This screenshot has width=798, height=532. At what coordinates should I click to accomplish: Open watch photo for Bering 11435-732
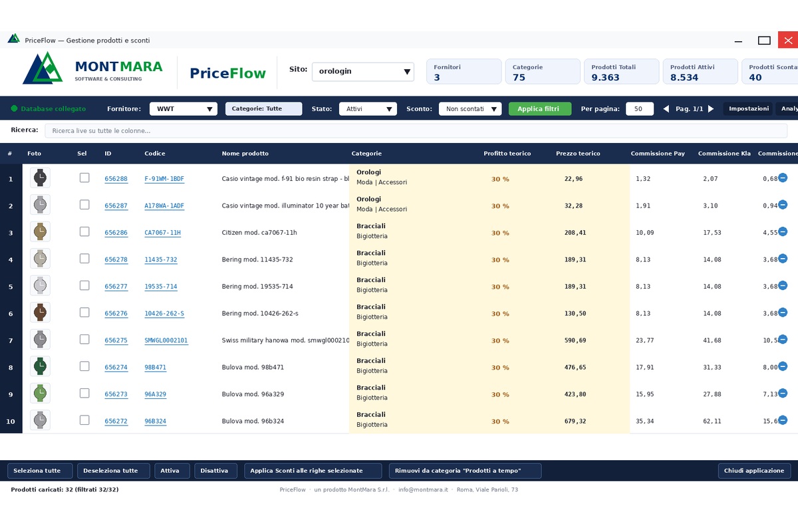pos(41,259)
